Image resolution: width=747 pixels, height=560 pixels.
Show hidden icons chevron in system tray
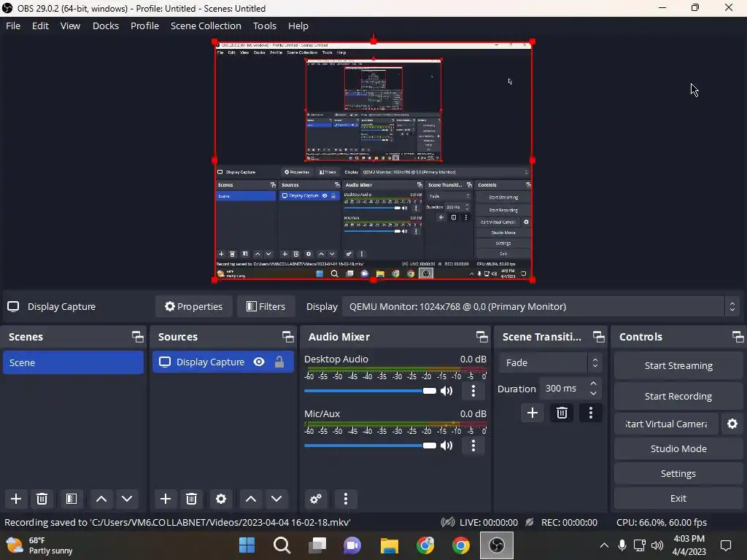603,545
